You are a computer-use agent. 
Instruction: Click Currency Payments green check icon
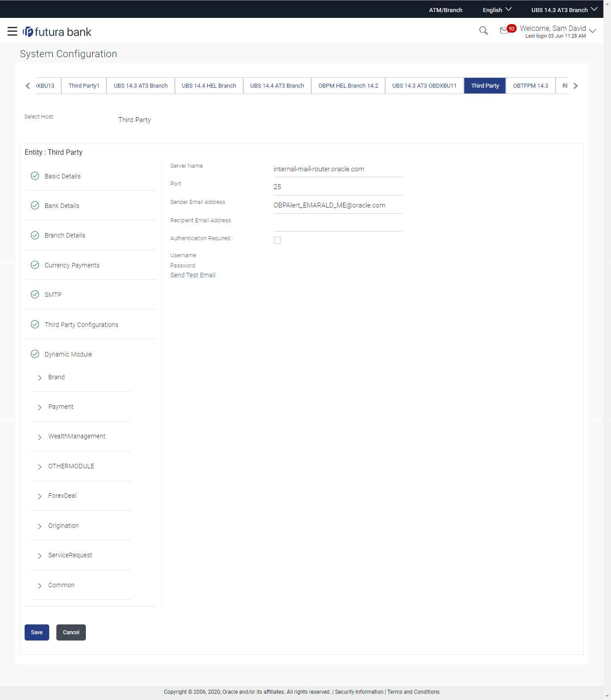(x=35, y=265)
